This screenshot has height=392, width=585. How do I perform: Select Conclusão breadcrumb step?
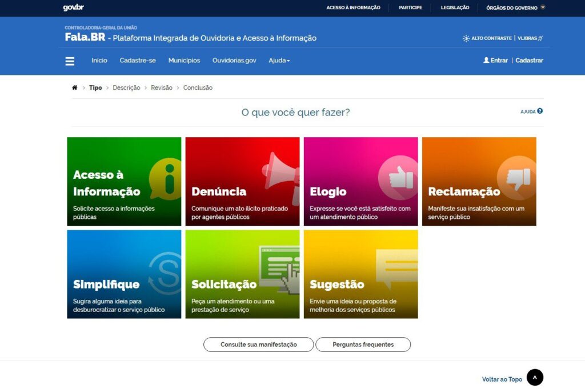click(x=198, y=88)
